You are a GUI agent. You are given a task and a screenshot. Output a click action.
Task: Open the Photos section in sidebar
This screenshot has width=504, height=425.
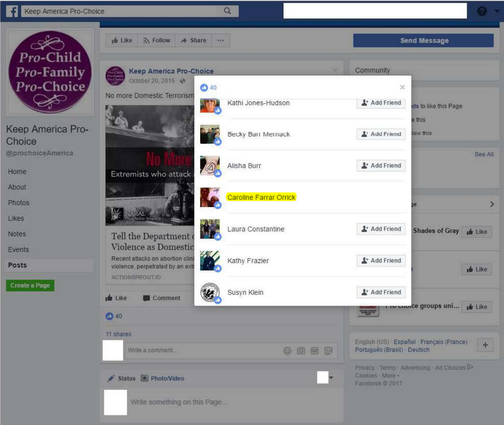(18, 203)
